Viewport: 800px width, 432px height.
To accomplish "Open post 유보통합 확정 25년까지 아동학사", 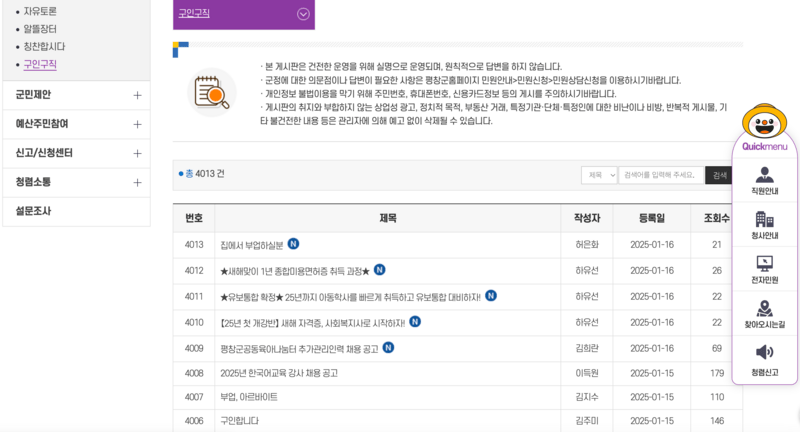I will coord(351,297).
